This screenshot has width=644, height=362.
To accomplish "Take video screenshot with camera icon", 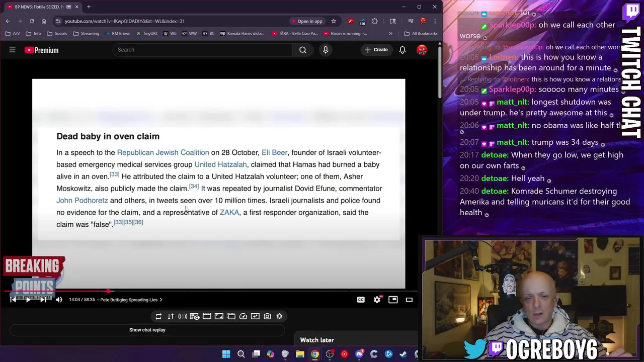I will pos(267,316).
